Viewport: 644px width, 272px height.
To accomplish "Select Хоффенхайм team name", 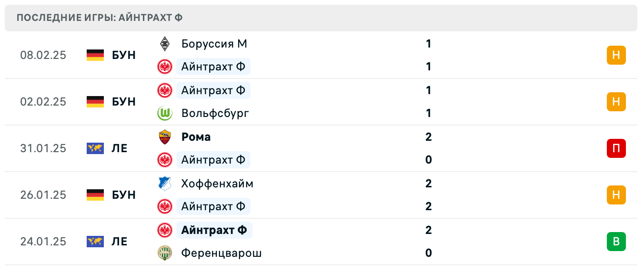I will click(217, 184).
